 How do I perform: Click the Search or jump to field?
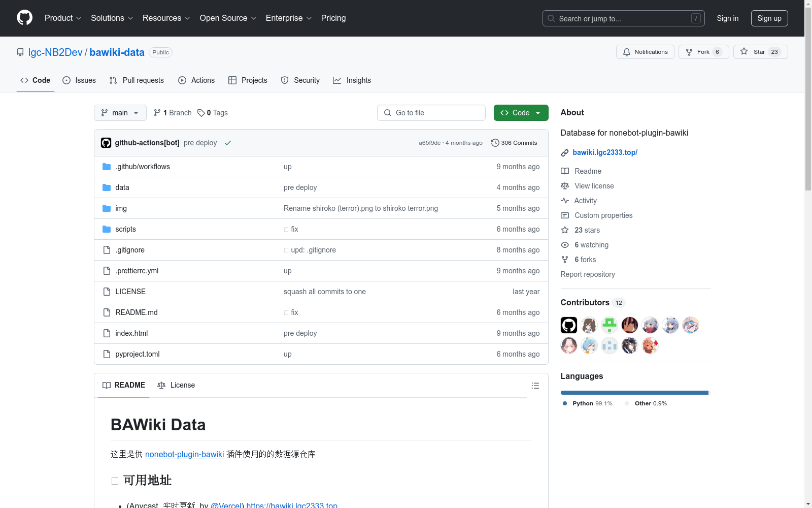pyautogui.click(x=624, y=18)
